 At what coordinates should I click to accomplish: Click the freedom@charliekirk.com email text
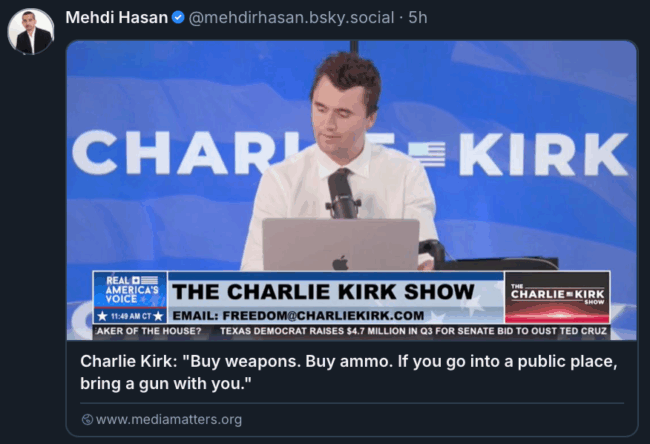298,315
